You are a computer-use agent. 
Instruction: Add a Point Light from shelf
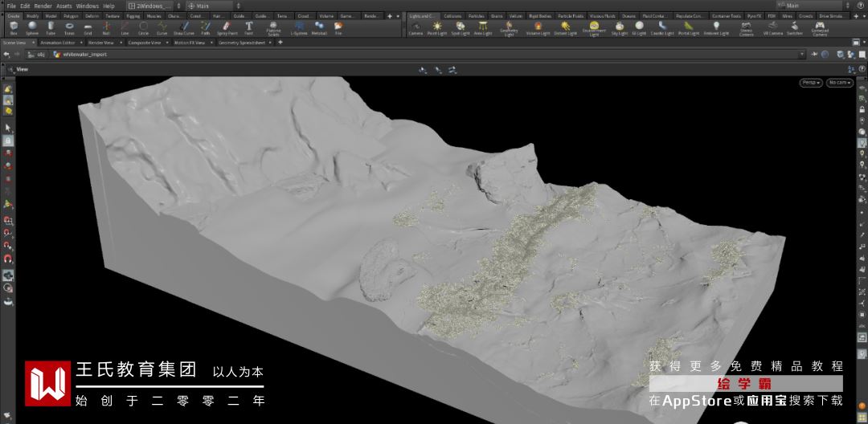point(436,27)
